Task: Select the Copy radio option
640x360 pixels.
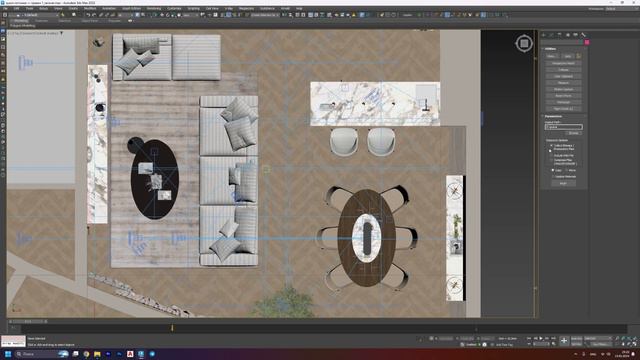Action: 553,170
